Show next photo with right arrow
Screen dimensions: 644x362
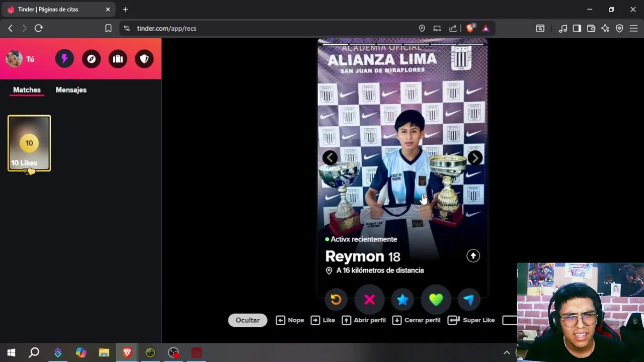[x=475, y=158]
